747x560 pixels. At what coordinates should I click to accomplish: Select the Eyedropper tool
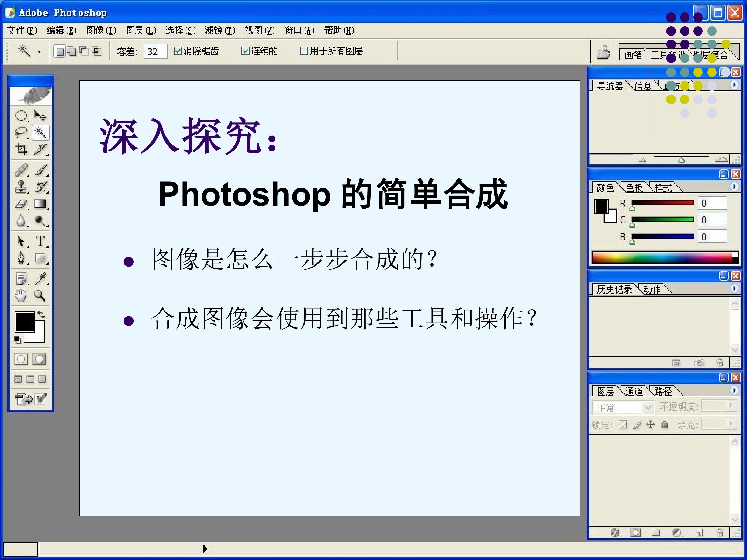pos(40,278)
